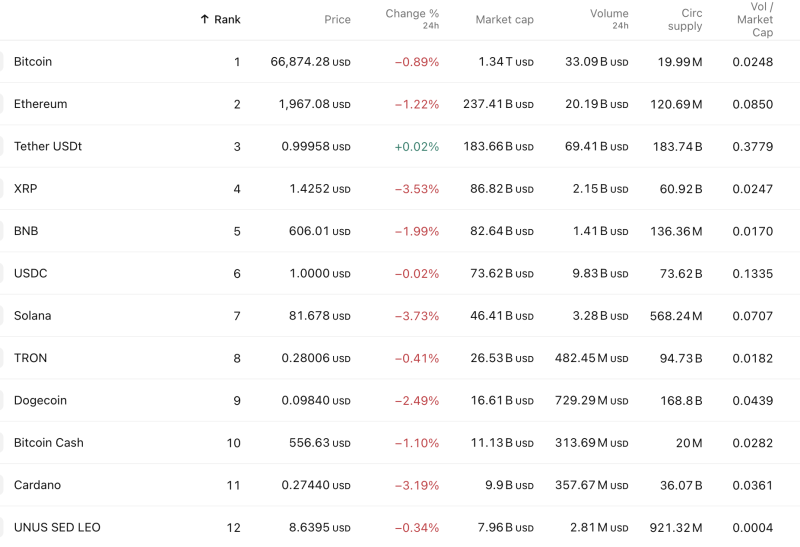Click XRP's −3.53% change value
The height and width of the screenshot is (547, 800).
click(x=417, y=189)
